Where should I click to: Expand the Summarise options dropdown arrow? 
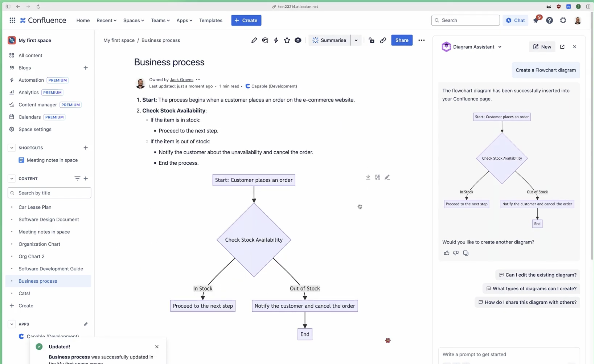pos(356,40)
